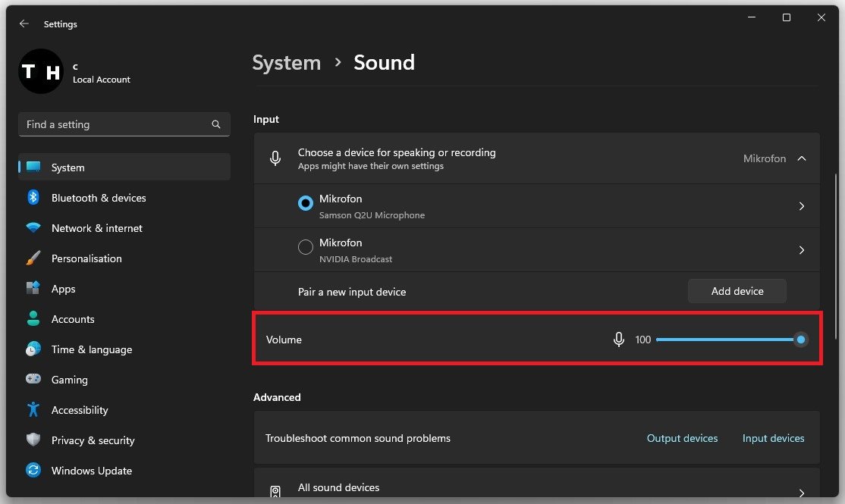Click the Add device button
This screenshot has width=845, height=504.
click(x=737, y=290)
